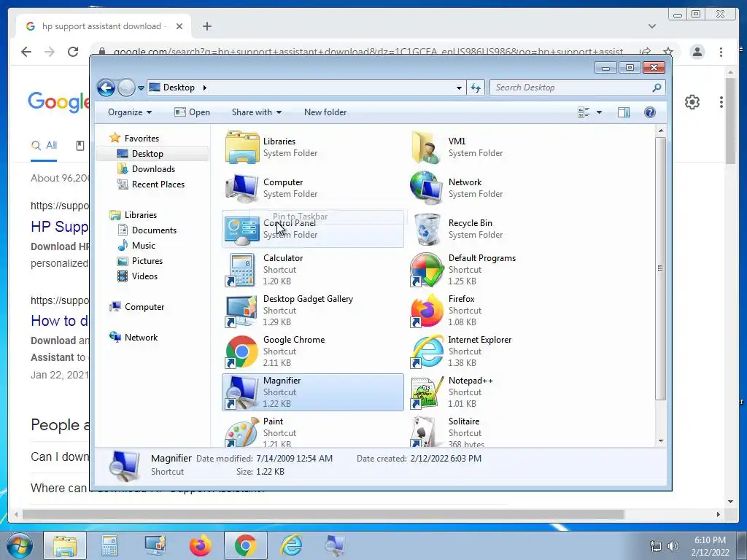747x560 pixels.
Task: Select the Paint shortcut icon
Action: 242,432
